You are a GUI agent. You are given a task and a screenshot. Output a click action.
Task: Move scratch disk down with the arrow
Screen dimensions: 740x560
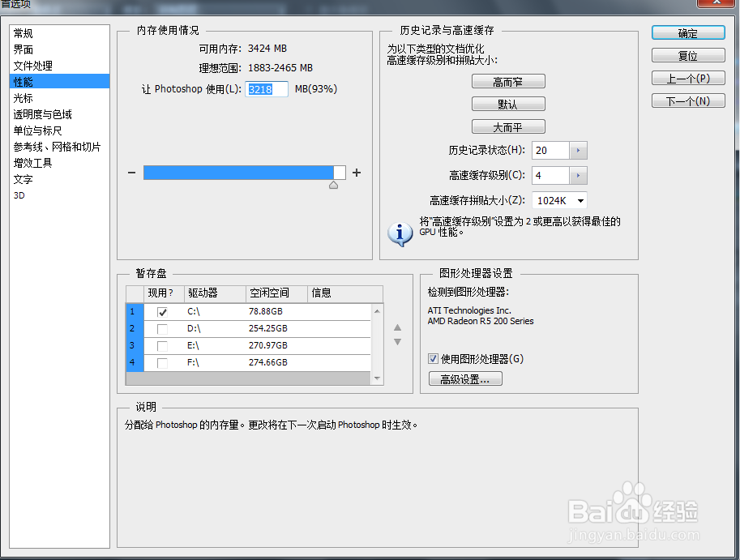(398, 341)
